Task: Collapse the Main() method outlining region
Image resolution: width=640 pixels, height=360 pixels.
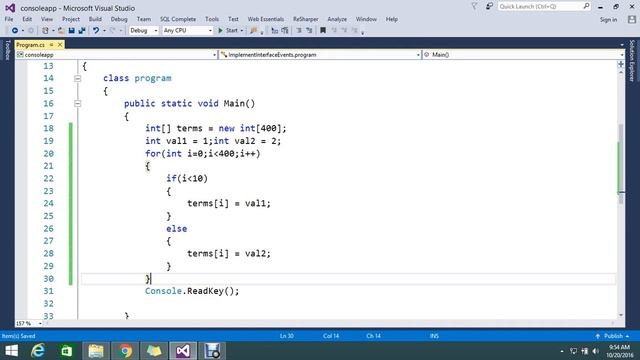Action: coord(78,104)
